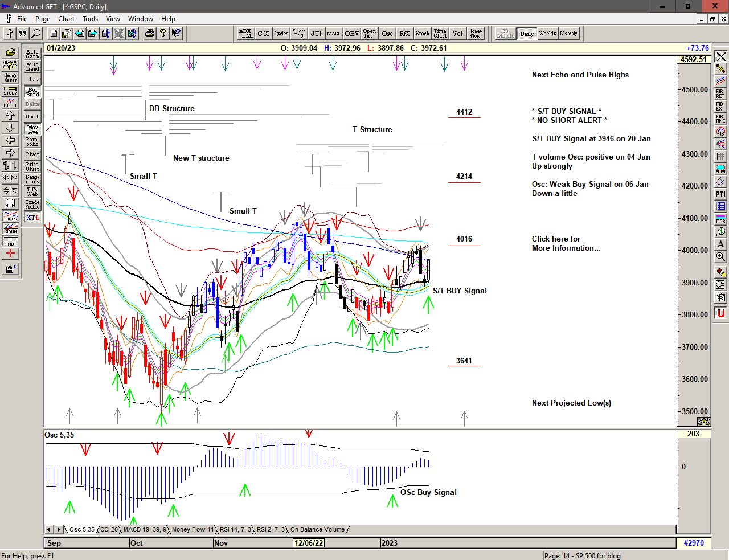Pick the eraser tool on right toolbar
729x560 pixels.
720,272
